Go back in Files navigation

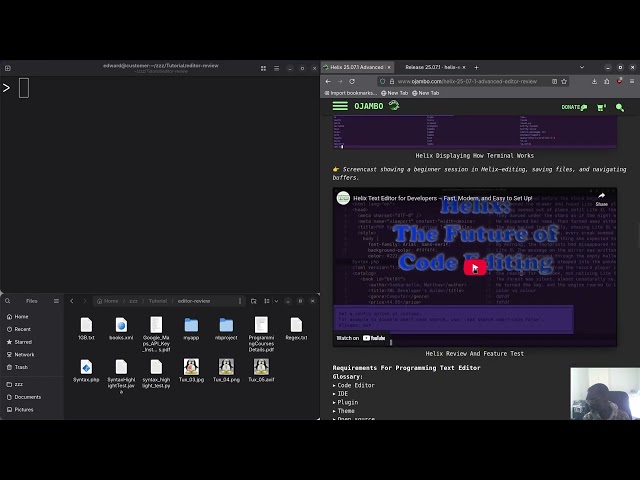[x=72, y=301]
